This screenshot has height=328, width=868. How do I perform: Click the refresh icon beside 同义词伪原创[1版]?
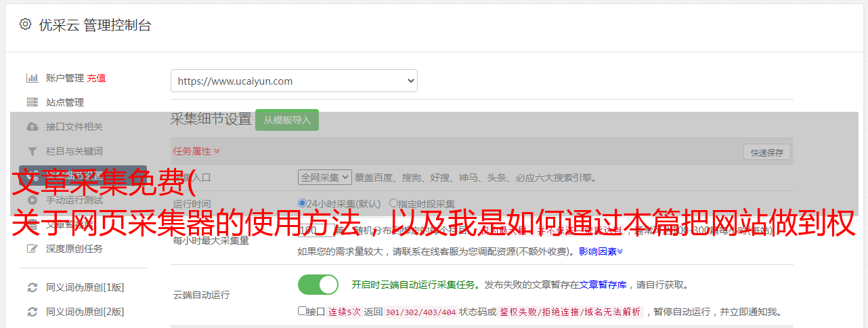32,287
